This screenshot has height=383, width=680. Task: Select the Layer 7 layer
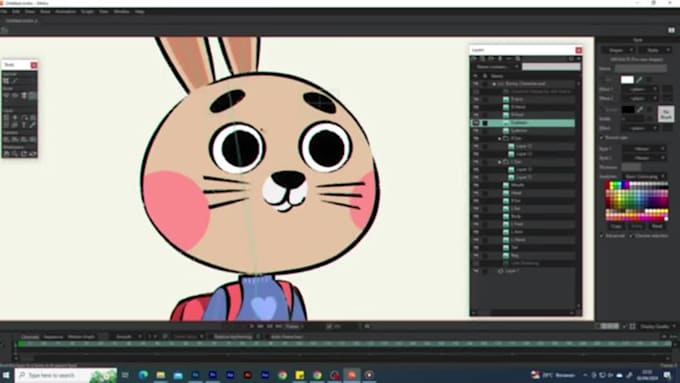pyautogui.click(x=523, y=271)
